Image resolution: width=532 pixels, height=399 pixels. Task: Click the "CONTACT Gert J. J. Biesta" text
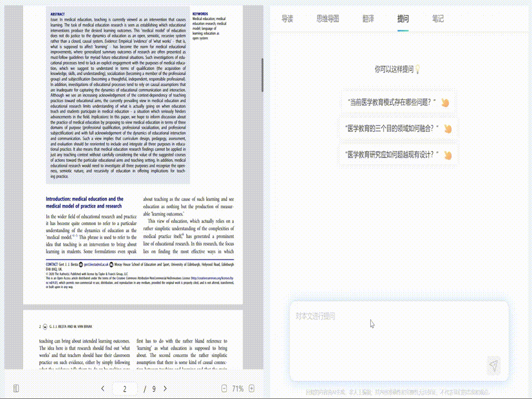(x=62, y=265)
